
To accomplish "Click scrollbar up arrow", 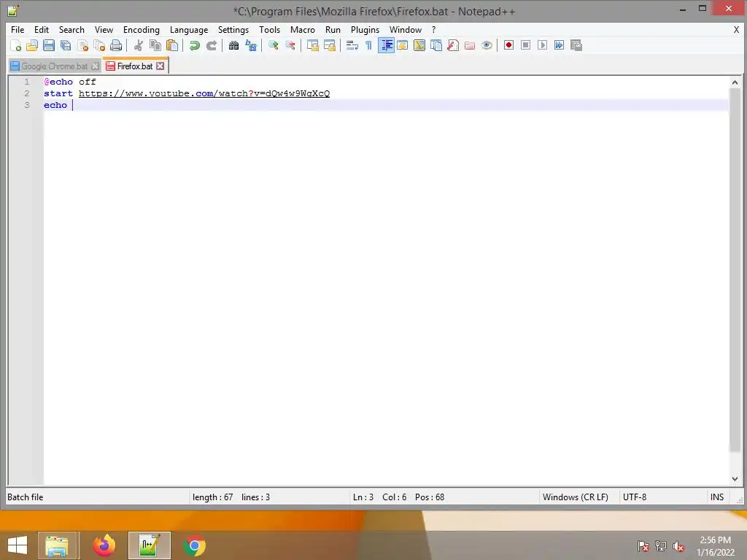I will pyautogui.click(x=735, y=82).
